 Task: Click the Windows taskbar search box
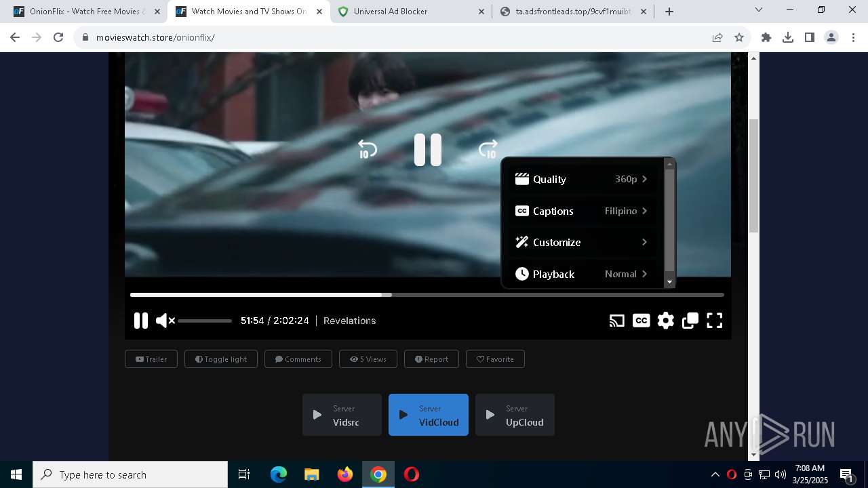[130, 474]
